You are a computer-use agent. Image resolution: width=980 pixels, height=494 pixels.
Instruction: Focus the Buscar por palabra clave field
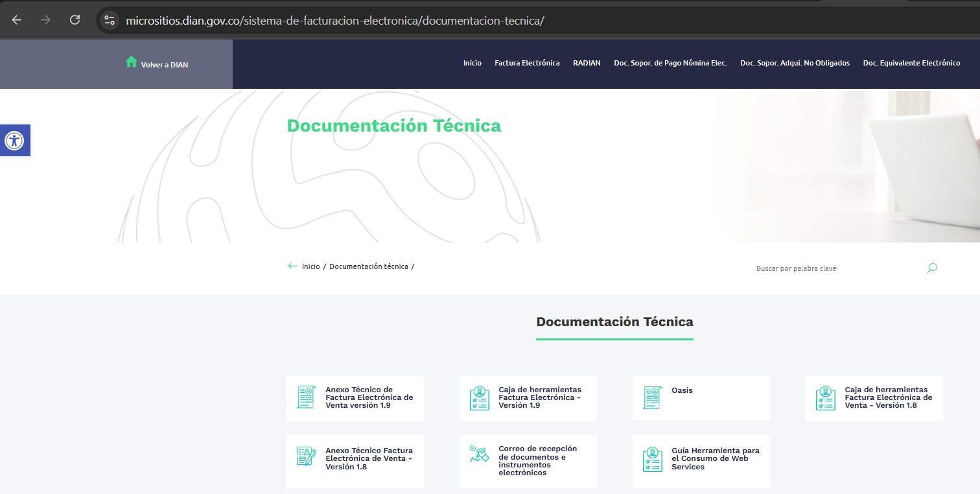pyautogui.click(x=836, y=268)
